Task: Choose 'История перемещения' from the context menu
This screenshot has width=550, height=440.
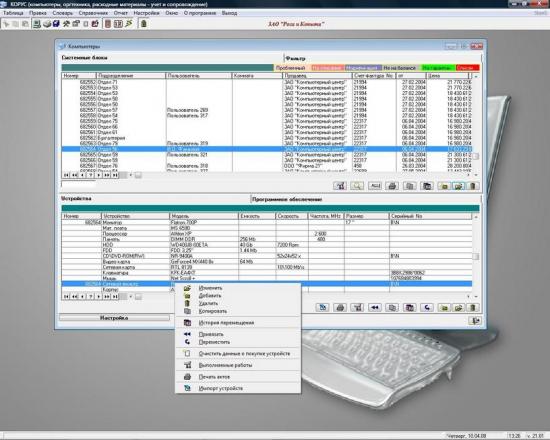Action: point(226,322)
